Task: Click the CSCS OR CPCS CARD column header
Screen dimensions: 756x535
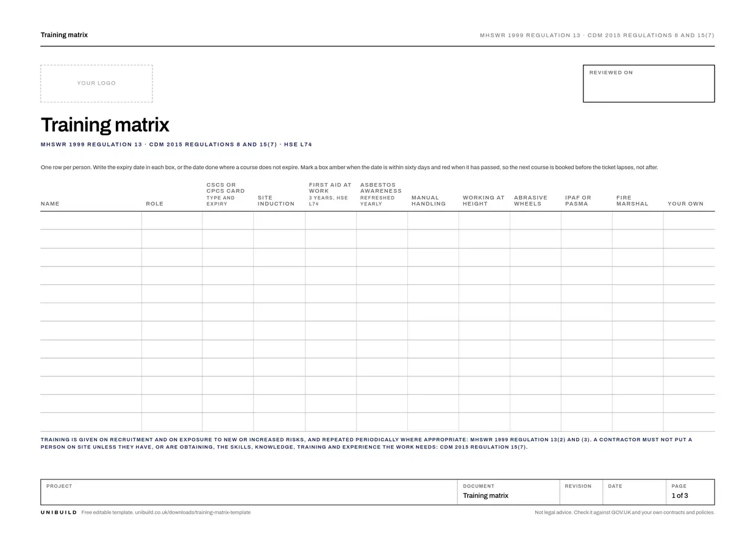Action: tap(226, 194)
